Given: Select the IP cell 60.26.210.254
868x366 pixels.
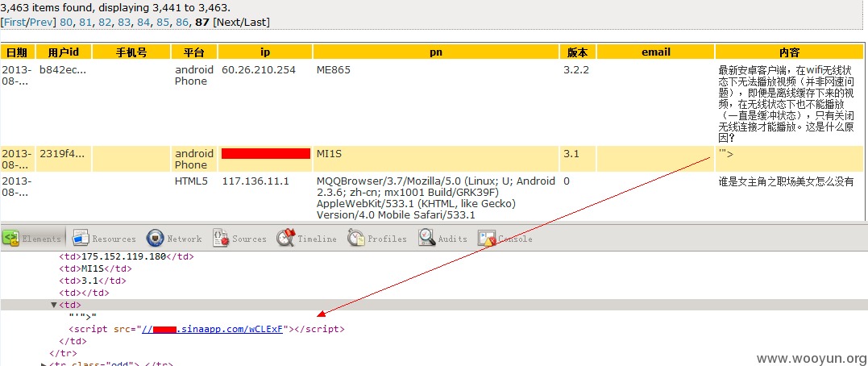Looking at the screenshot, I should pyautogui.click(x=259, y=70).
